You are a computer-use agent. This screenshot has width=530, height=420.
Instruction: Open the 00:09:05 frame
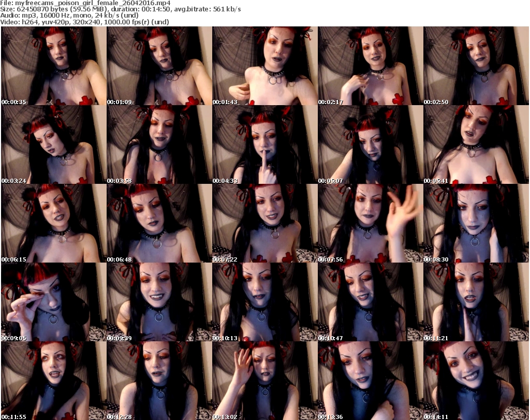54,302
